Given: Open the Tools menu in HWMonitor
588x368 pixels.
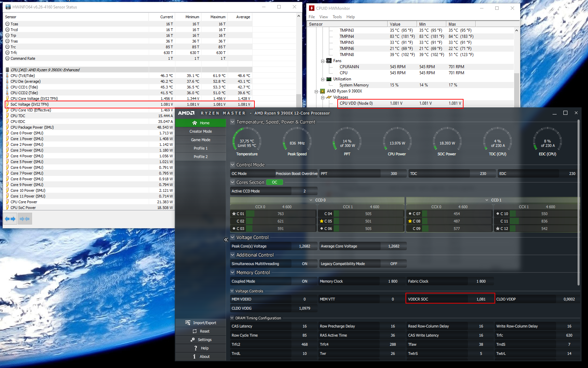Looking at the screenshot, I should point(337,17).
